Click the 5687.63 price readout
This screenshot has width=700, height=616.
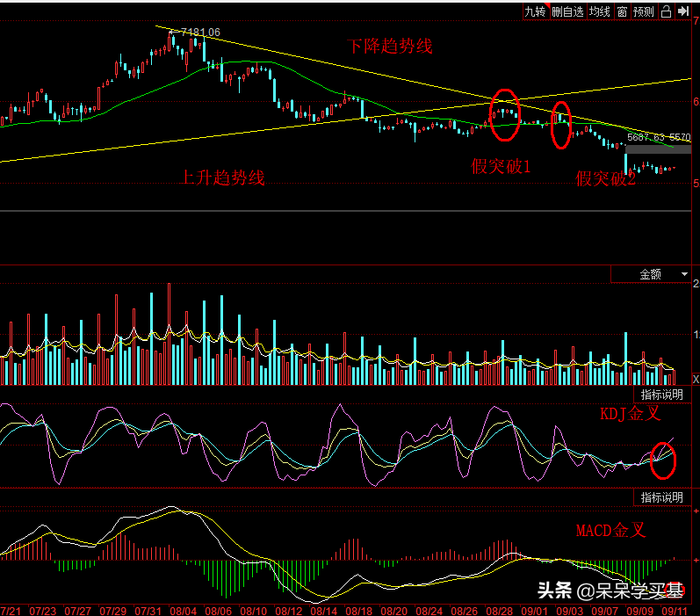(x=646, y=137)
